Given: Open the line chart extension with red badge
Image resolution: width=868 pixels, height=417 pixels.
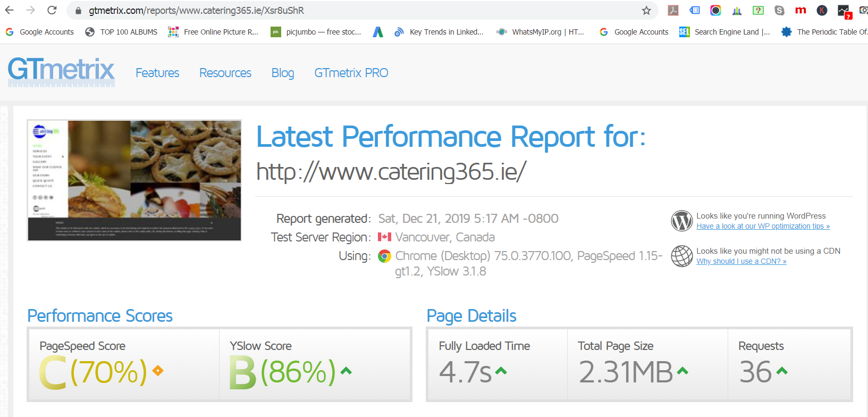Looking at the screenshot, I should (x=844, y=11).
